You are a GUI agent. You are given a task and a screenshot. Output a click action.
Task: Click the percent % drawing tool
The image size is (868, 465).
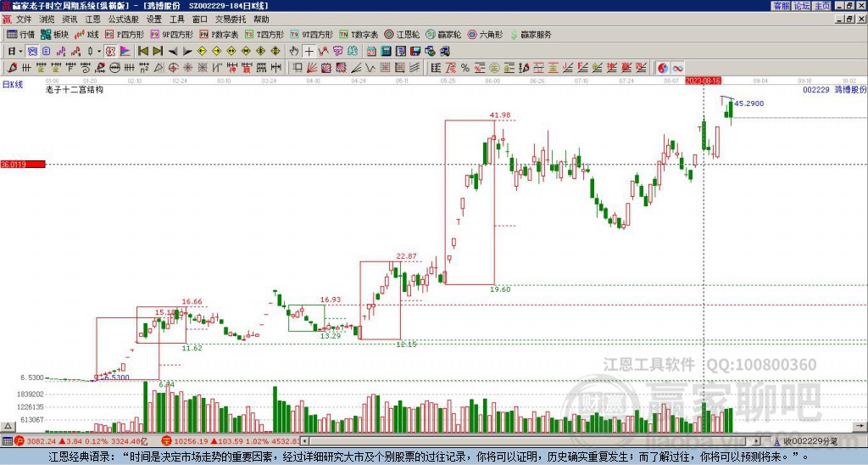465,68
